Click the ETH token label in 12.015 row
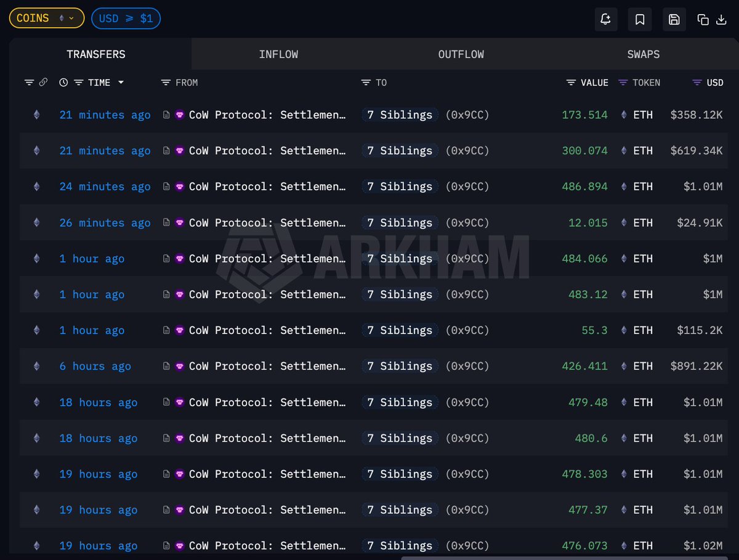The height and width of the screenshot is (560, 739). point(643,222)
